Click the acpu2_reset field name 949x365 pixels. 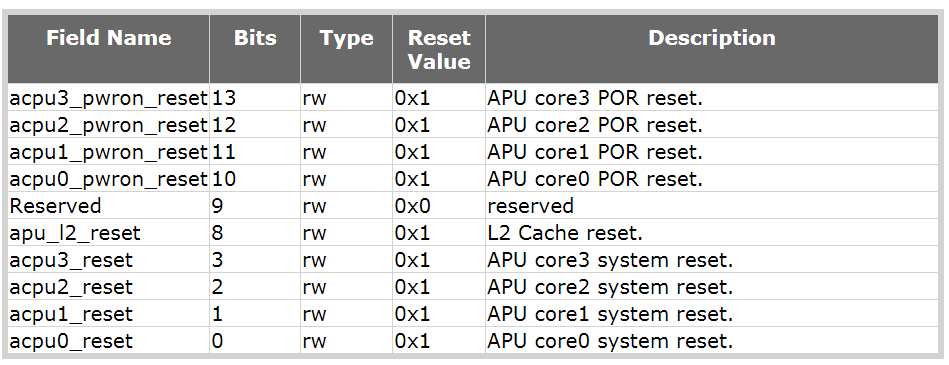(71, 287)
